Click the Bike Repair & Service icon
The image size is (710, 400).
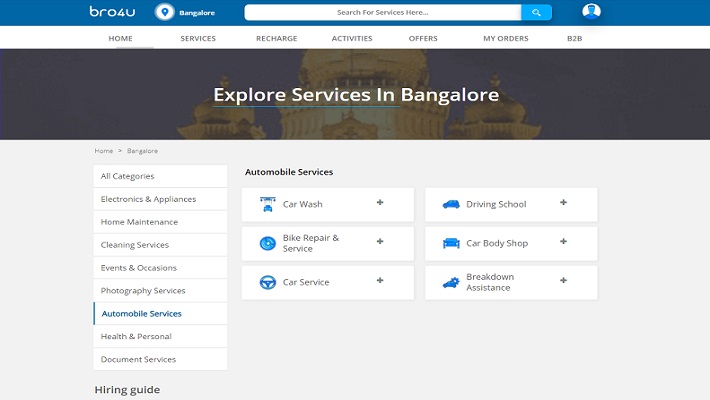(x=267, y=243)
